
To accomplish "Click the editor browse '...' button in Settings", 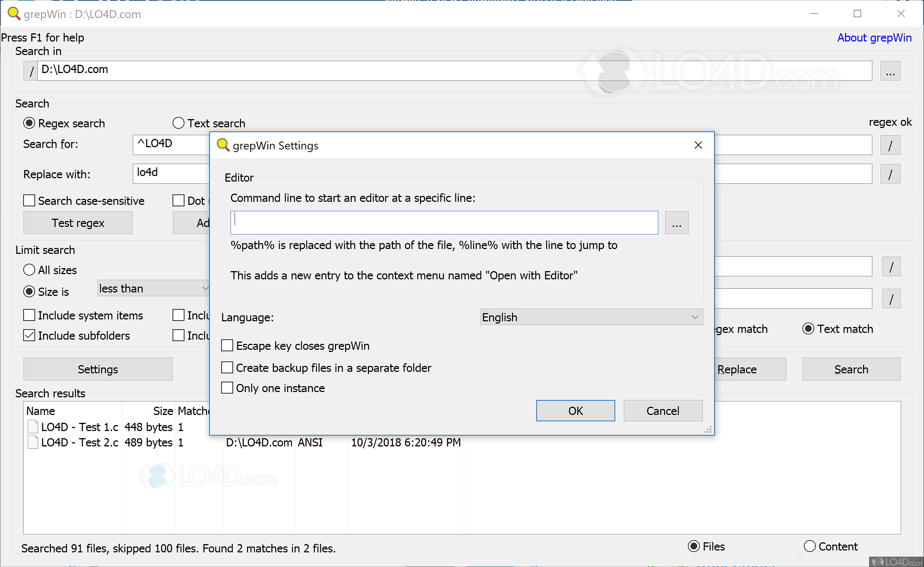I will pos(677,223).
